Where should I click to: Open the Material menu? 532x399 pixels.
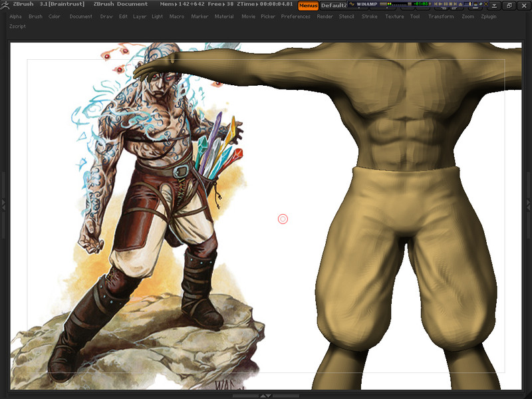[x=224, y=16]
